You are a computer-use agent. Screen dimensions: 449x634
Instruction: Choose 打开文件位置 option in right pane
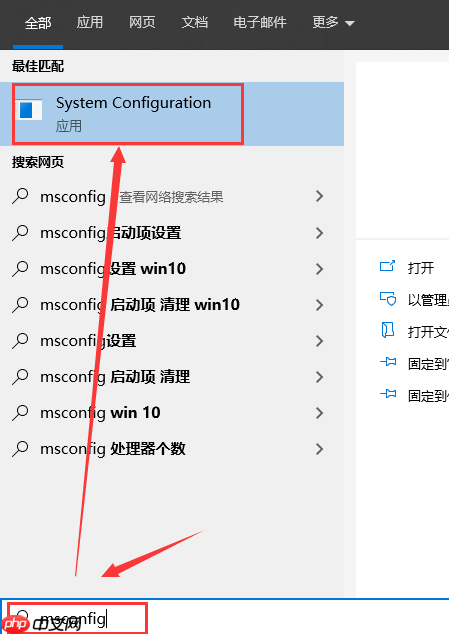tap(428, 332)
